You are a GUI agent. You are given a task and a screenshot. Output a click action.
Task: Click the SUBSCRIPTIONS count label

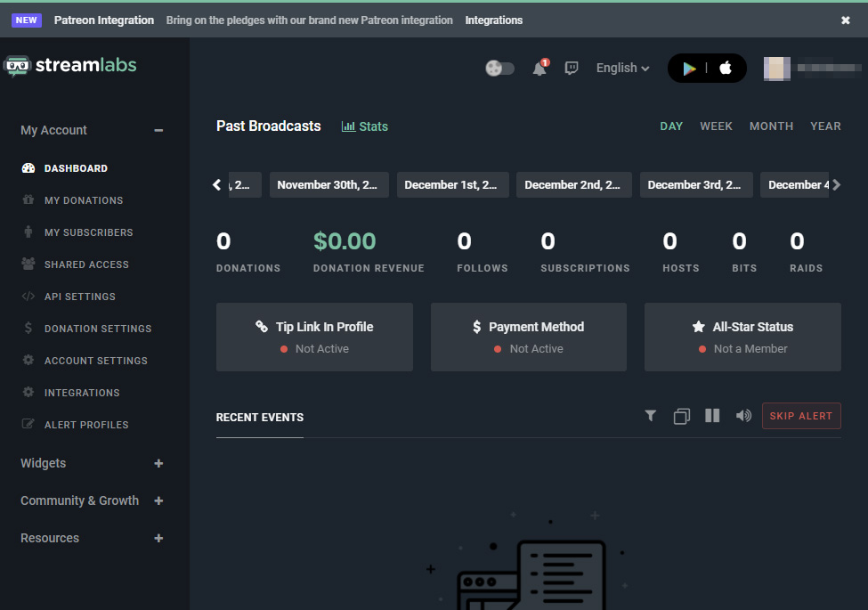click(x=585, y=268)
